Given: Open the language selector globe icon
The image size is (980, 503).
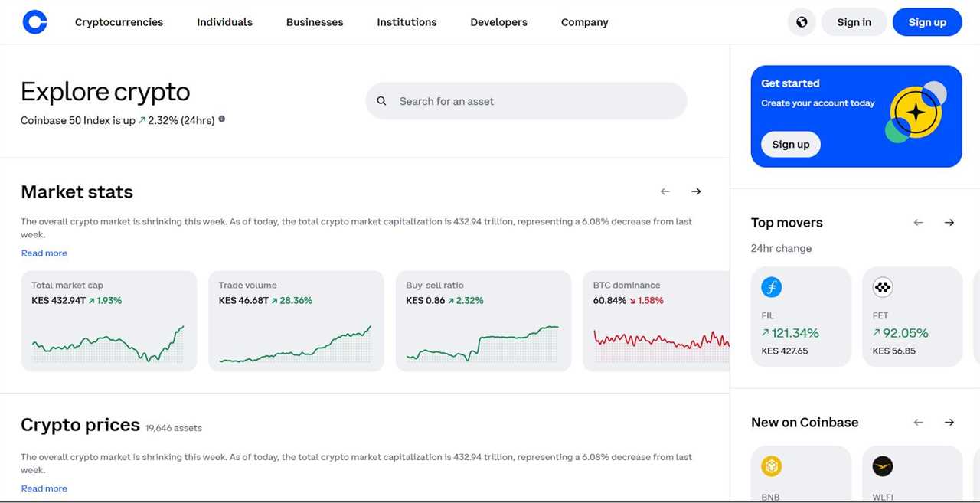Looking at the screenshot, I should (802, 22).
